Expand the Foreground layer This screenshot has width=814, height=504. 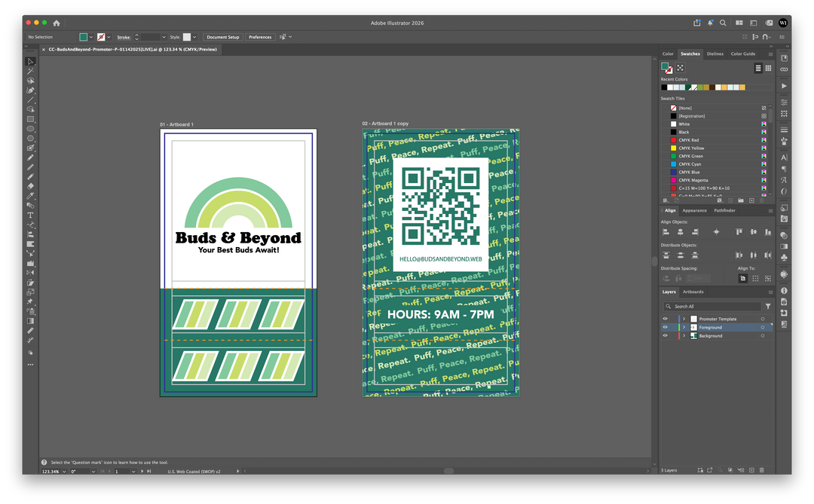pos(684,328)
